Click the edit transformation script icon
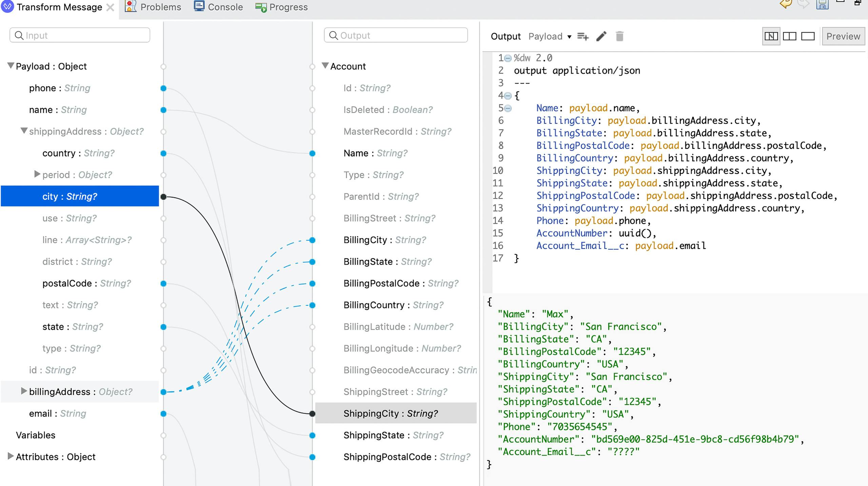The image size is (868, 486). pyautogui.click(x=601, y=36)
